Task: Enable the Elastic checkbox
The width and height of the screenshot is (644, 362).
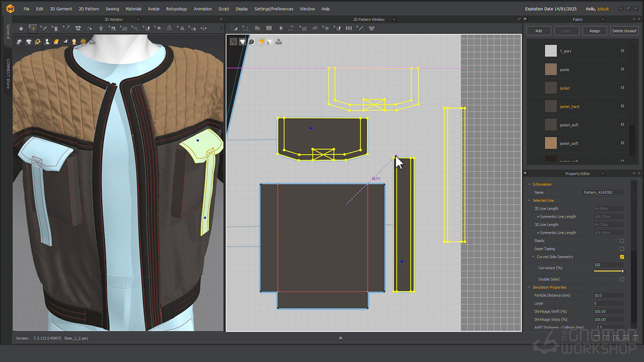Action: tap(622, 241)
